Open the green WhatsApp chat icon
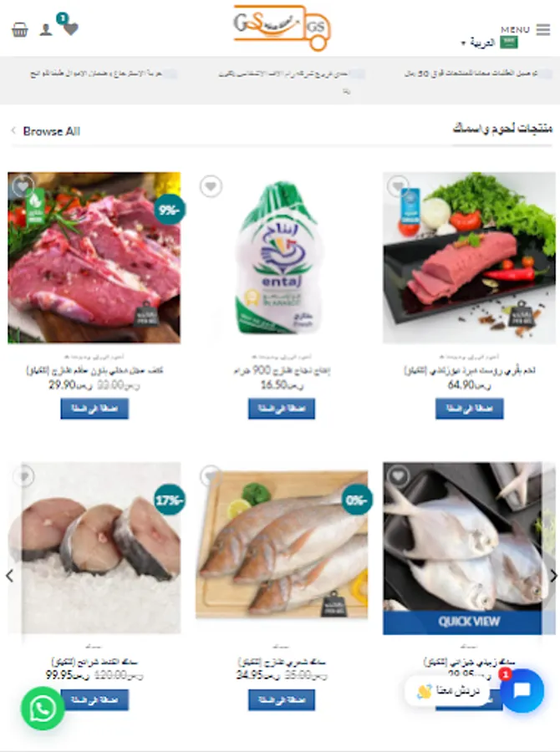Image resolution: width=560 pixels, height=752 pixels. (x=43, y=709)
